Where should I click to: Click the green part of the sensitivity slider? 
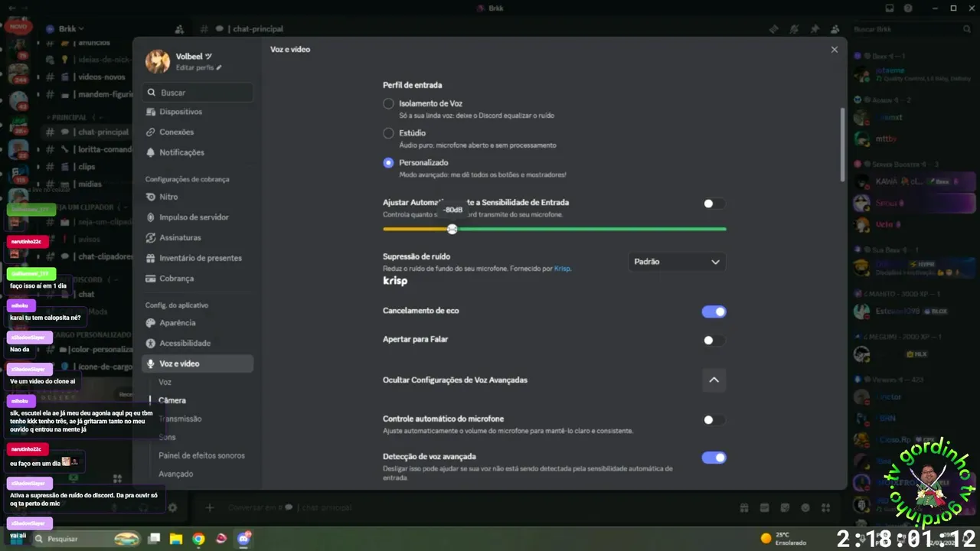591,229
